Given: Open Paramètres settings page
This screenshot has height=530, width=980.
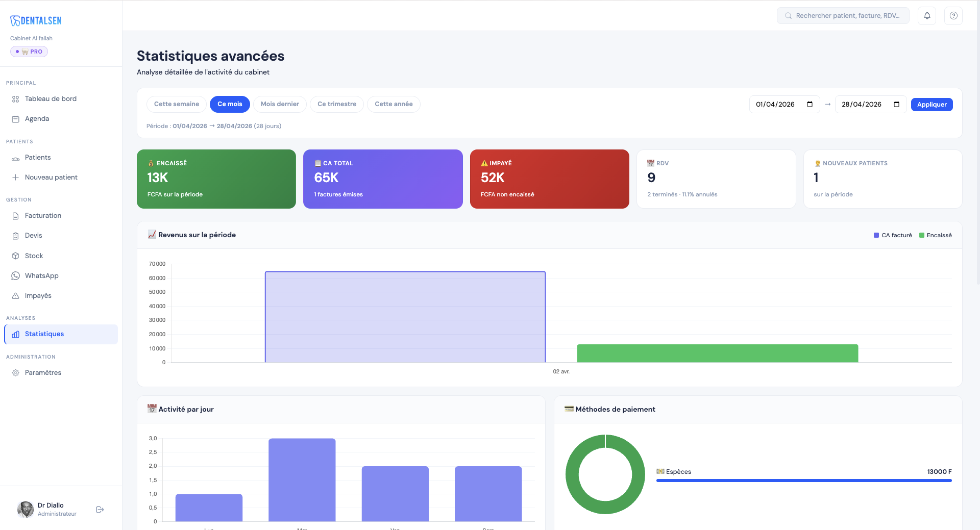Looking at the screenshot, I should [61, 373].
